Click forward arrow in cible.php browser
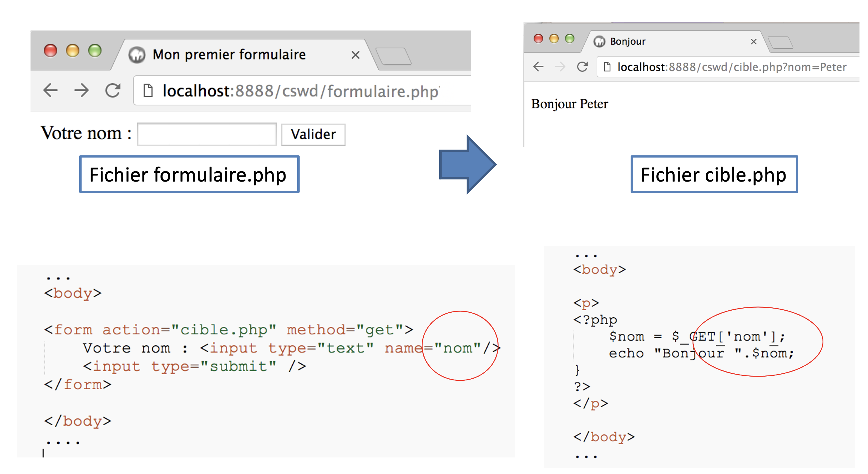Viewport: 868px width, 474px height. 560,67
